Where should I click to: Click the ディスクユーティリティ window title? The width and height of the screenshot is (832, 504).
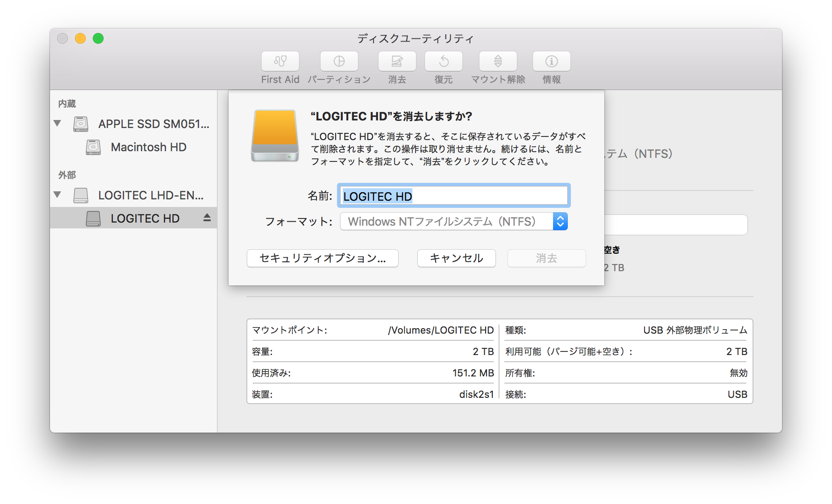point(416,39)
